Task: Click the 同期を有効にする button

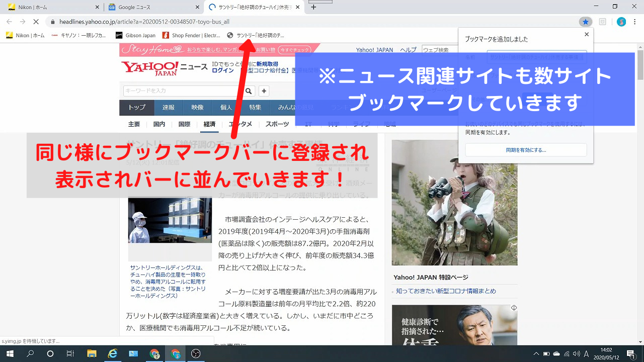Action: pos(526,150)
